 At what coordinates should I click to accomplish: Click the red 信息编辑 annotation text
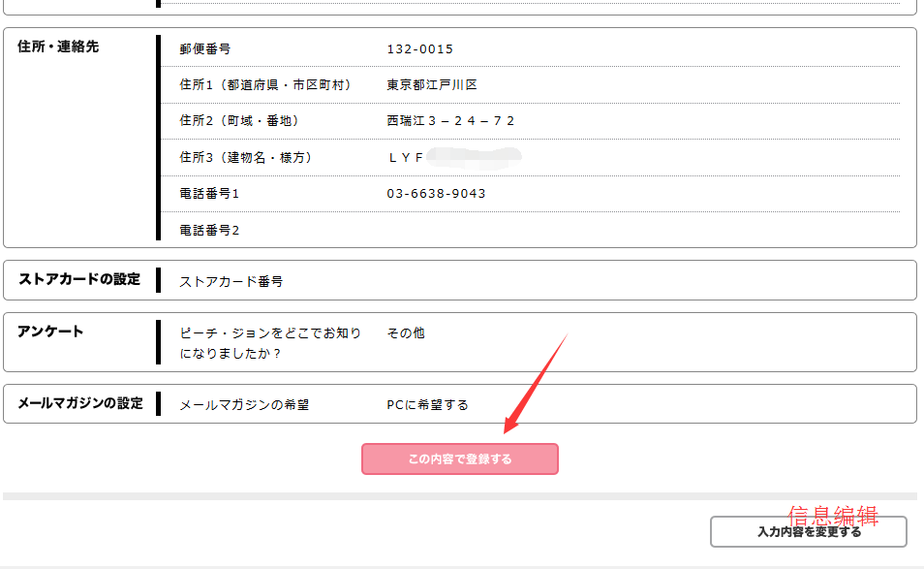[x=833, y=516]
